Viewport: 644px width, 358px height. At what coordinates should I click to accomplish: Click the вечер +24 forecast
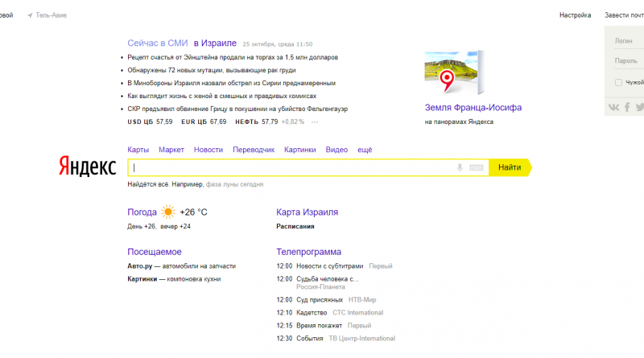[175, 227]
